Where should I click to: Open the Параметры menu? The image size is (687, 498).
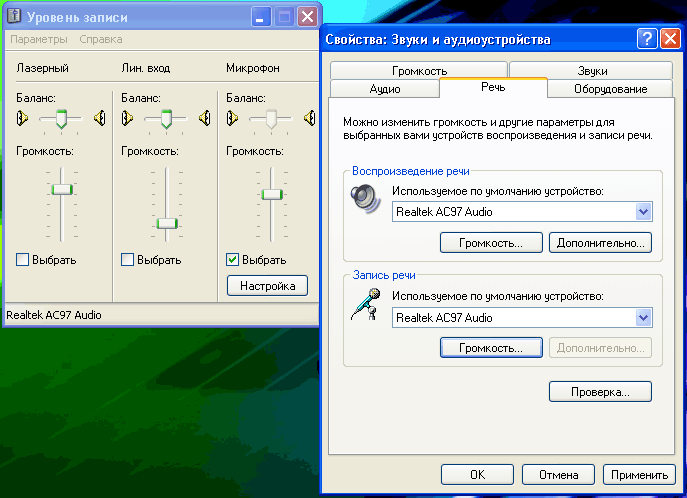click(39, 39)
